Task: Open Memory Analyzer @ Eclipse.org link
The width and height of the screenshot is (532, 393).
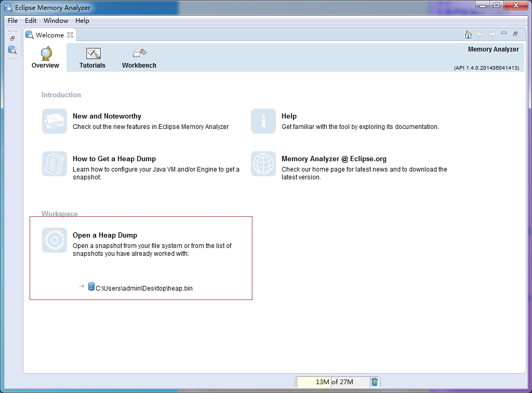Action: pyautogui.click(x=334, y=159)
